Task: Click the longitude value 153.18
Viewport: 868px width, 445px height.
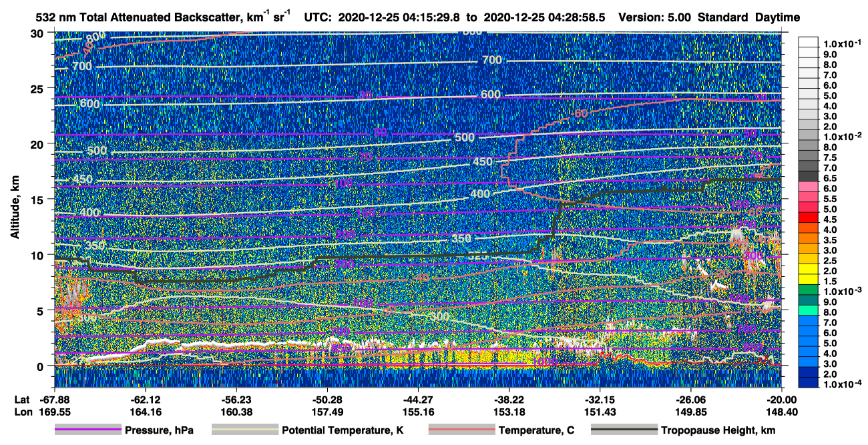Action: (x=509, y=412)
